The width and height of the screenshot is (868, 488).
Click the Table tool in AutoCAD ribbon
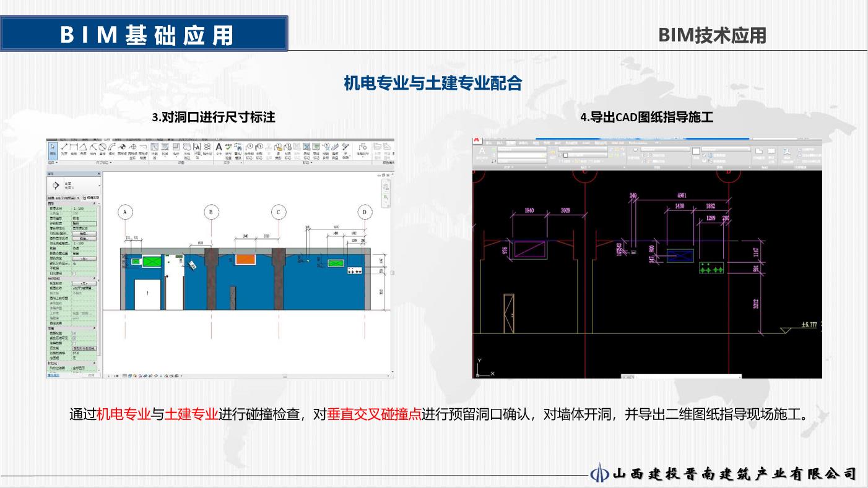click(x=696, y=153)
